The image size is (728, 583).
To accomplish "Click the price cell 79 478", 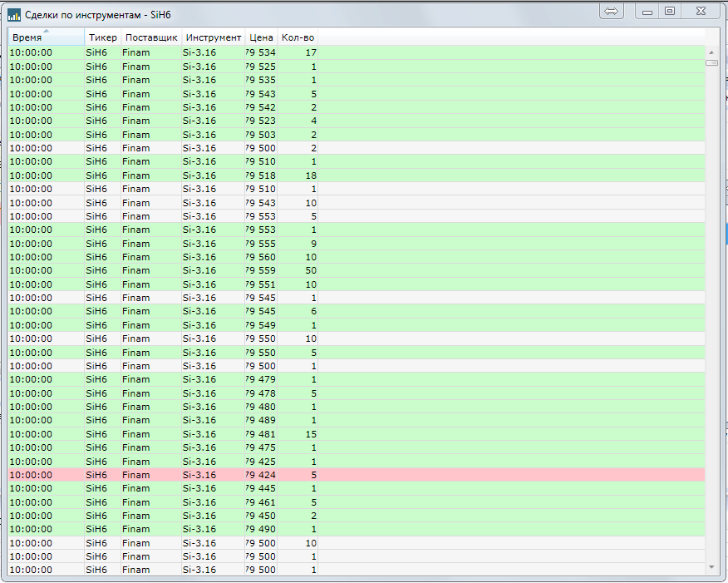I will click(x=260, y=393).
